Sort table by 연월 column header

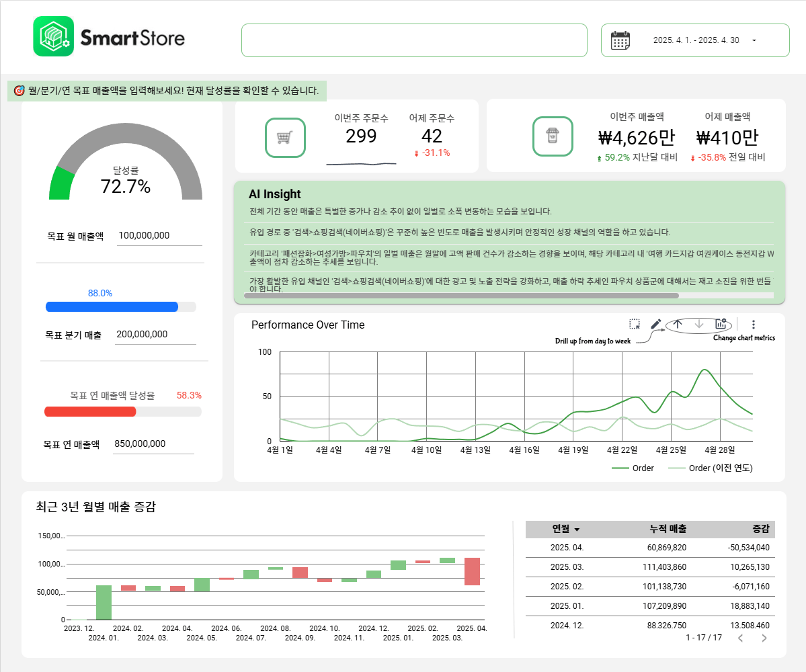pyautogui.click(x=565, y=529)
